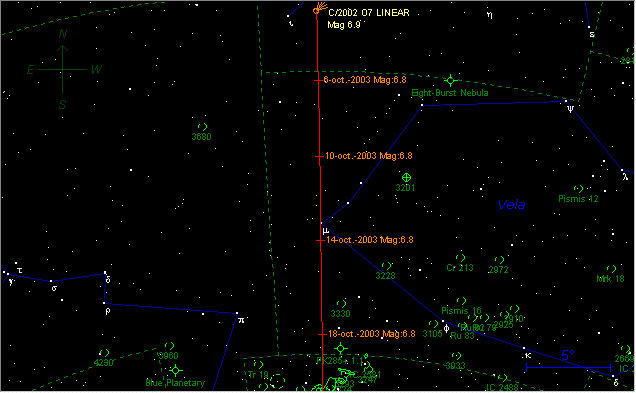Click the globular cluster 3201 symbol
Image resolution: width=636 pixels, height=393 pixels.
(x=406, y=177)
